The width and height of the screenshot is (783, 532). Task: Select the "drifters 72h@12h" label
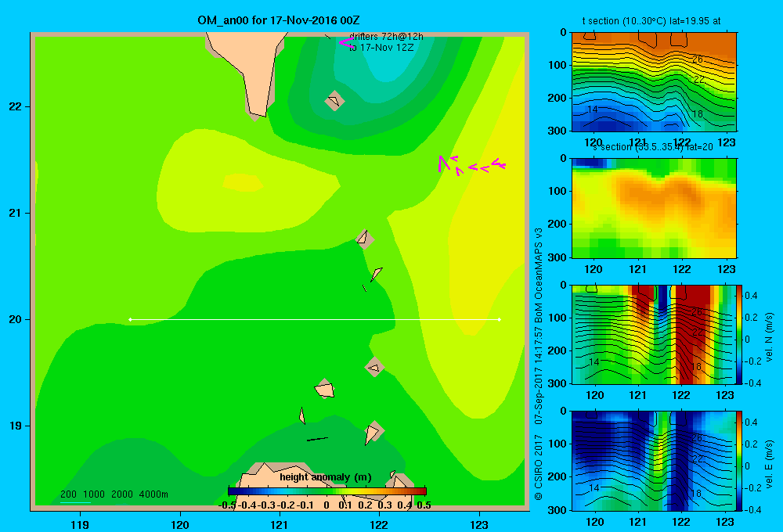(x=386, y=37)
